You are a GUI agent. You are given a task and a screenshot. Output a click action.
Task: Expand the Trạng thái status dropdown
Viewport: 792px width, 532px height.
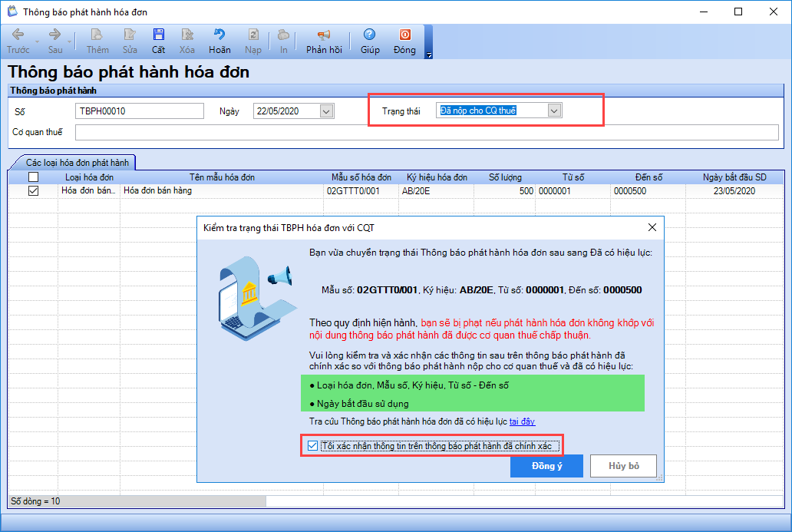click(554, 111)
